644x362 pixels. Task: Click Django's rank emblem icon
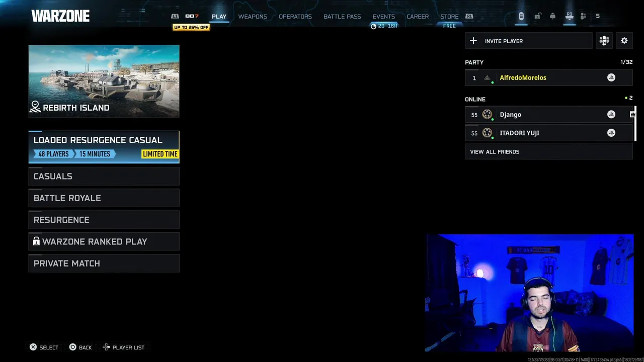(487, 115)
